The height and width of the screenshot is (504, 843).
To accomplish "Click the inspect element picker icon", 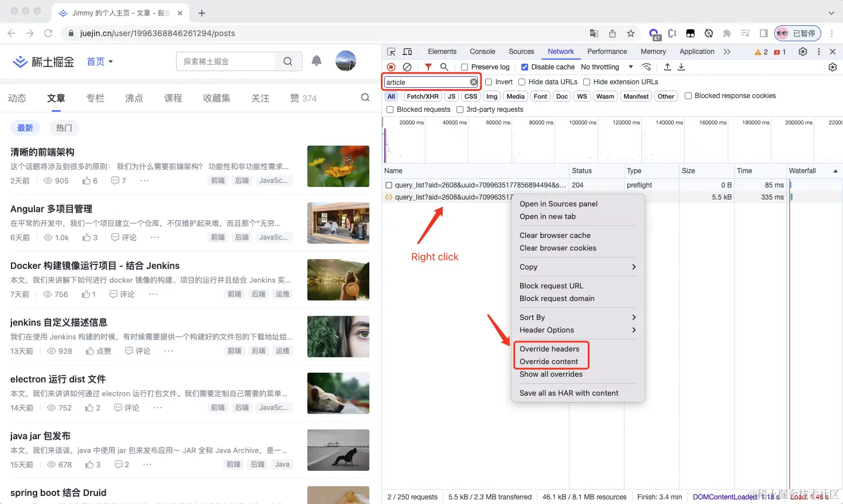I will tap(391, 52).
